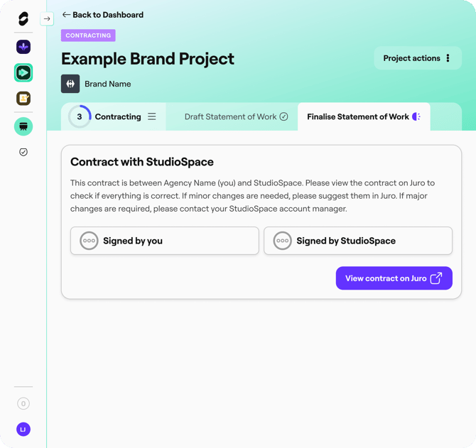The height and width of the screenshot is (448, 476).
Task: Open the Project actions menu
Action: click(x=417, y=58)
